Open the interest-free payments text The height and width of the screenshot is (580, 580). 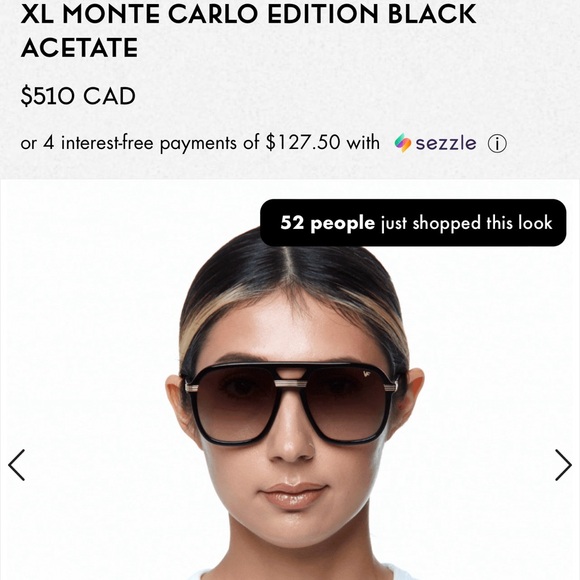pos(148,143)
